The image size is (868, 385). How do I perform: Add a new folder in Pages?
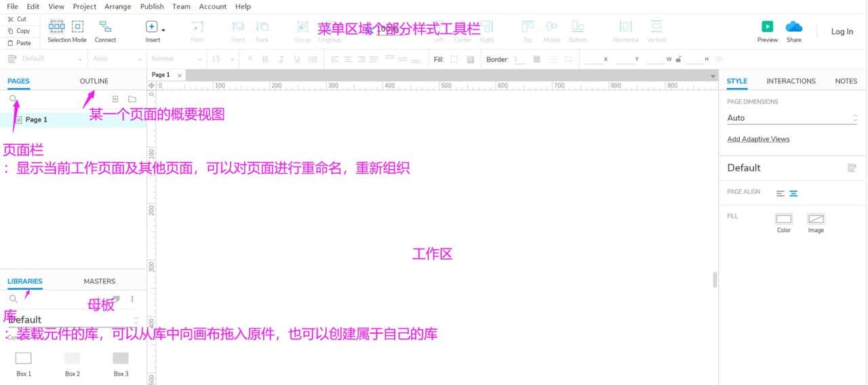tap(132, 99)
